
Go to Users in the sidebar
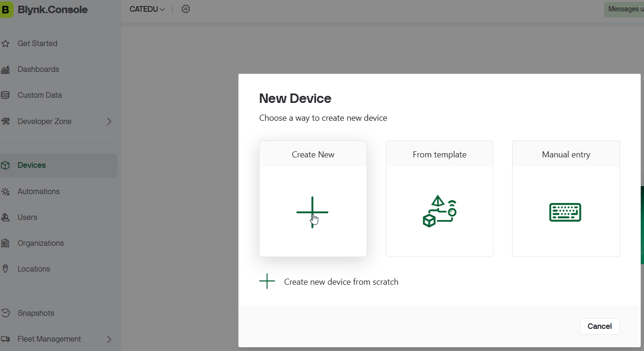27,218
